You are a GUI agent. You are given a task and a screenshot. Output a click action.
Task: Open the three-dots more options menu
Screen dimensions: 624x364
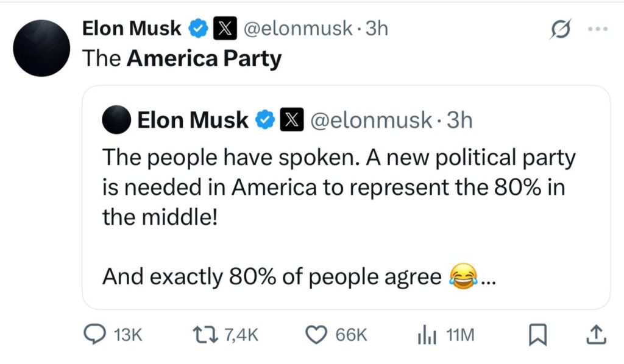(x=598, y=29)
